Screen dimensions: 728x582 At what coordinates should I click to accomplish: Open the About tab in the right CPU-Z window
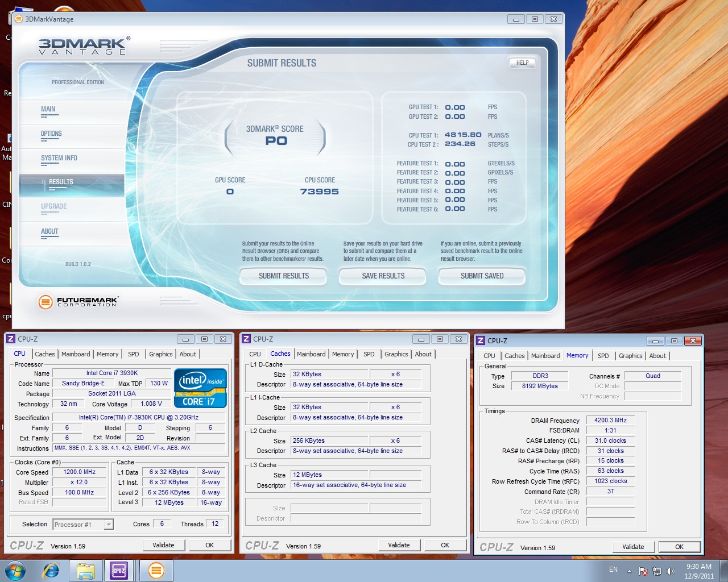pos(657,356)
